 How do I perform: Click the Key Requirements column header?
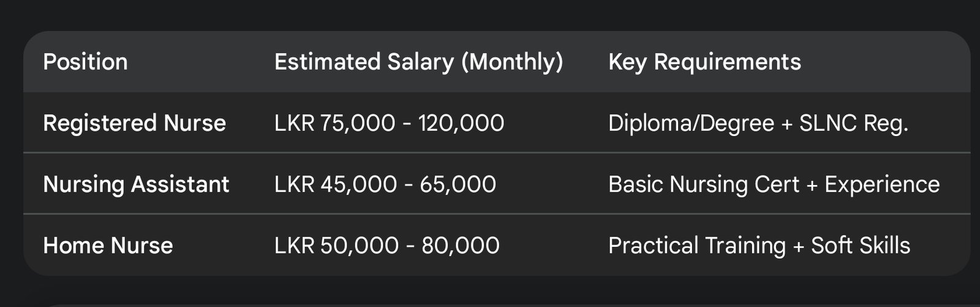(704, 62)
